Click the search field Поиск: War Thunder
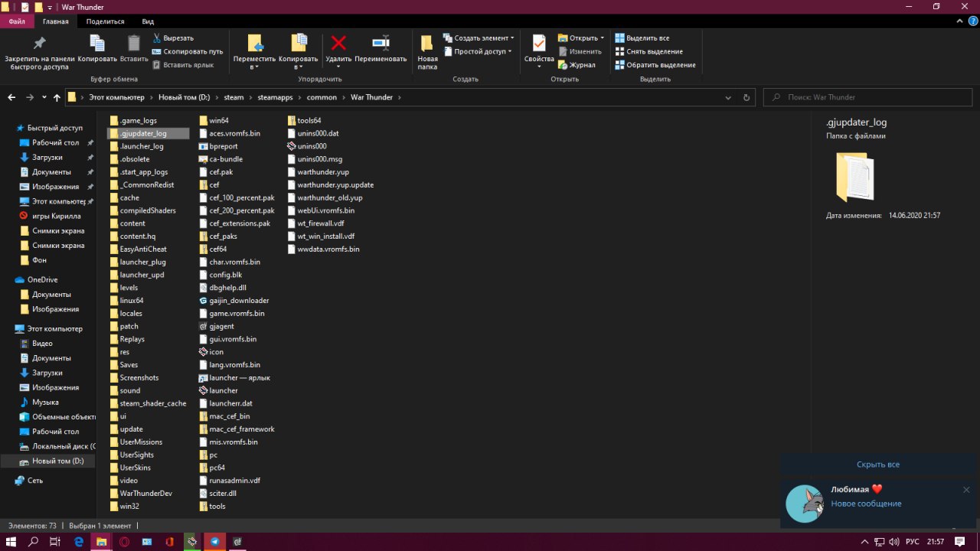Viewport: 980px width, 551px height. 869,97
